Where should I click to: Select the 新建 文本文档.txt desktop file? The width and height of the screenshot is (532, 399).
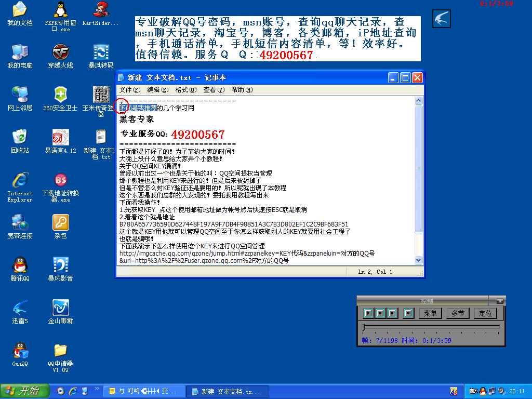[101, 144]
